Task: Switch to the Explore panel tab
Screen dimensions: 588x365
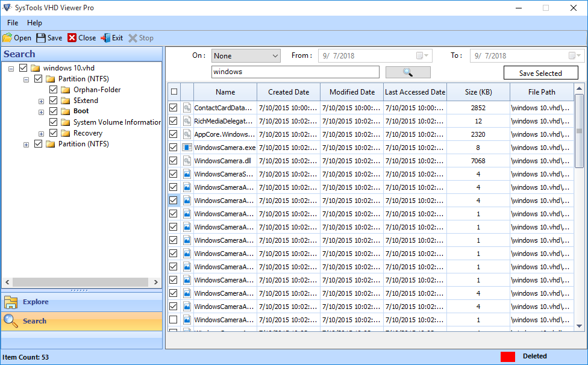Action: coord(82,302)
